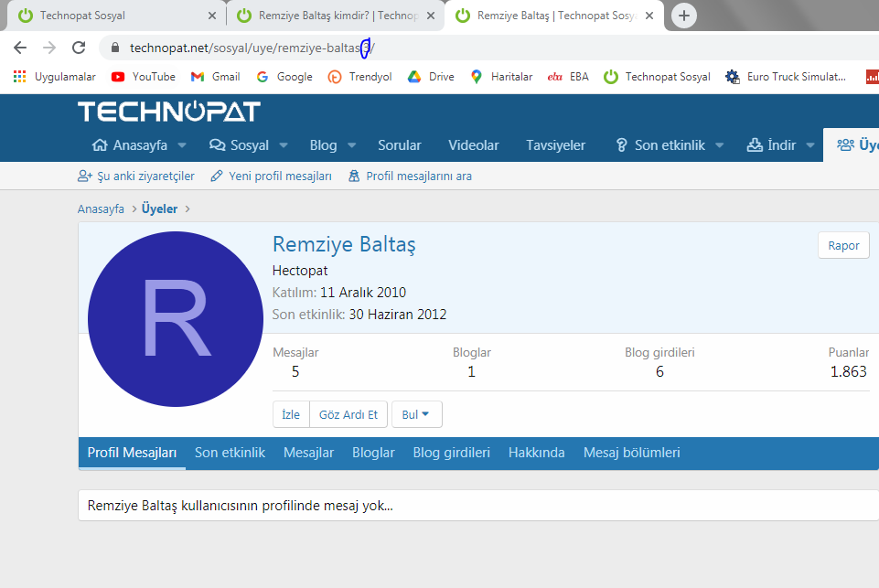Open Blog in navigation bar

tap(324, 145)
